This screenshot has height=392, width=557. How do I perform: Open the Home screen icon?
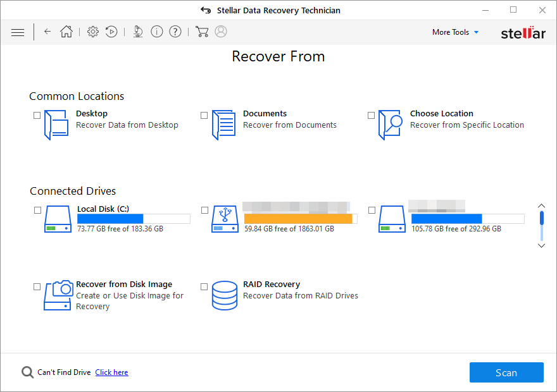[x=66, y=32]
